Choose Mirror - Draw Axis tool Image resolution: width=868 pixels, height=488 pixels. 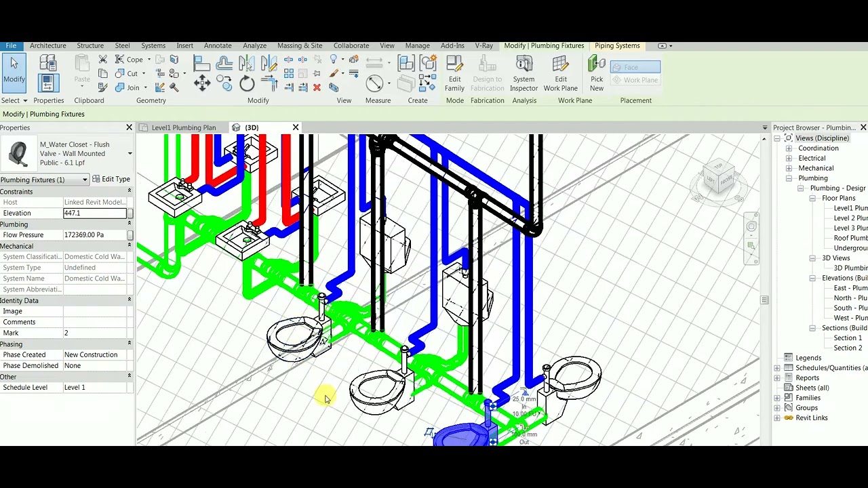269,64
